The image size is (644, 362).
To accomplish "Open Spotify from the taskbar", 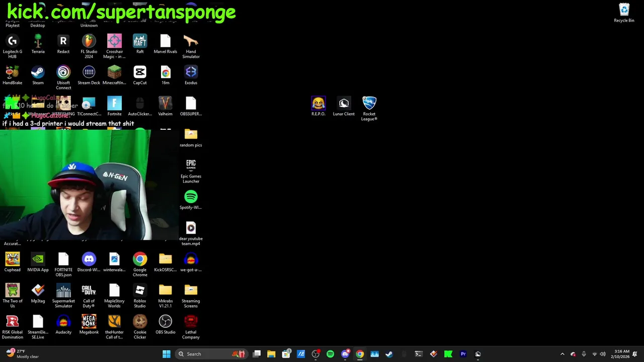I will [330, 354].
